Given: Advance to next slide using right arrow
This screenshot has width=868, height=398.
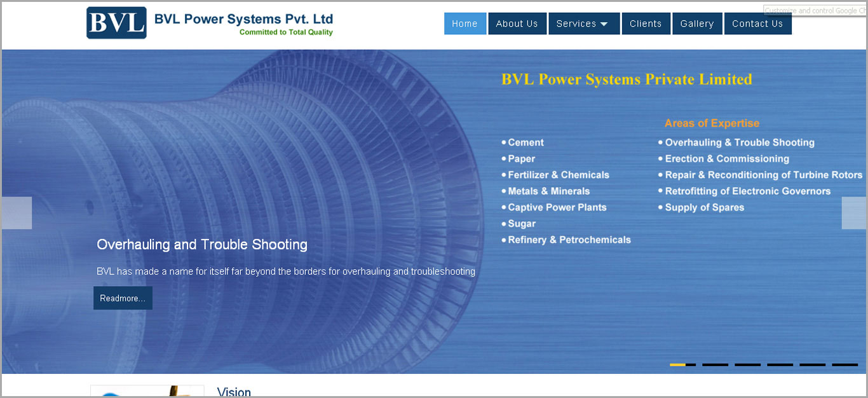Looking at the screenshot, I should [853, 213].
